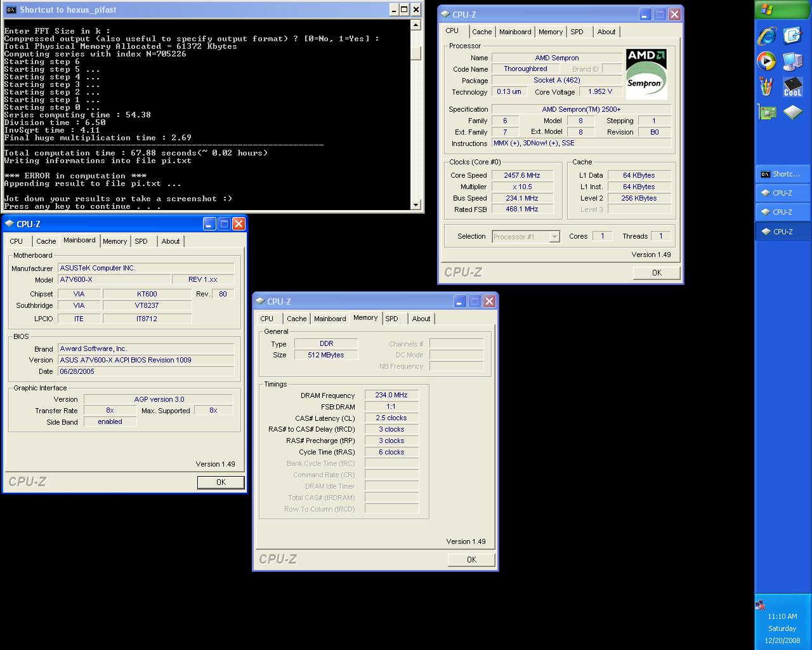Click the memory Size value 512 MBytes
Image resolution: width=812 pixels, height=650 pixels.
326,355
